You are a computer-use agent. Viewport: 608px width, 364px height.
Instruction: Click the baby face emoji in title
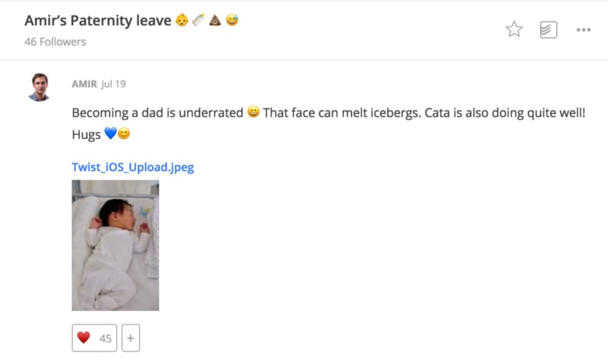coord(182,21)
